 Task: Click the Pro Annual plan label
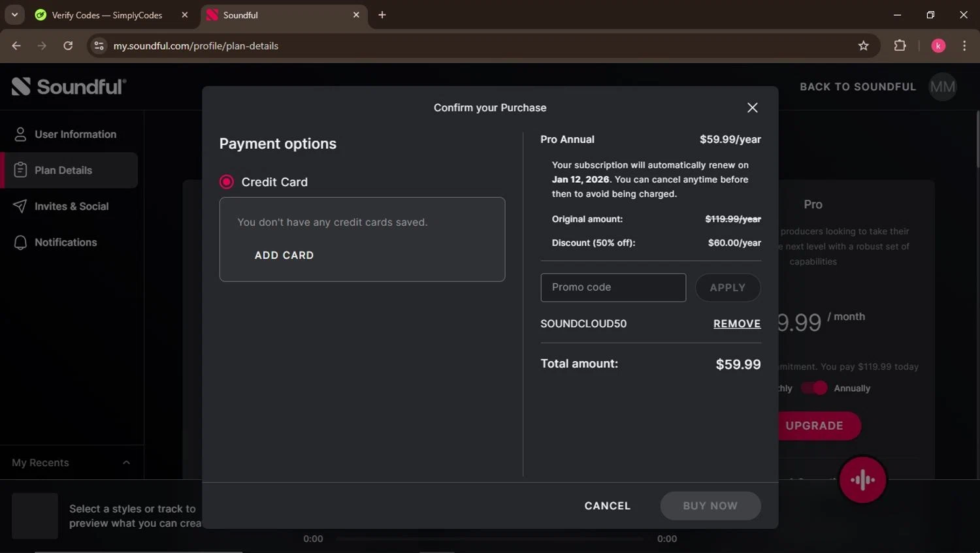(x=567, y=140)
